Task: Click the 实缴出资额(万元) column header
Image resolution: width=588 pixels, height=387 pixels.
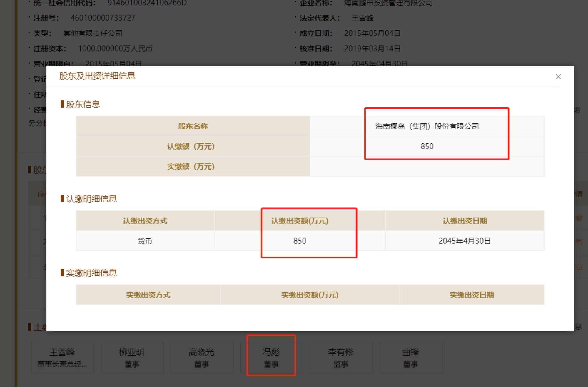Action: click(x=310, y=295)
